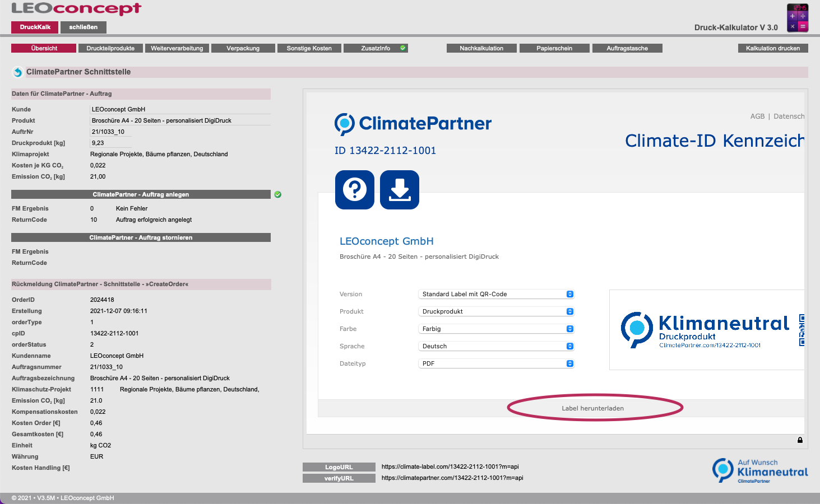
Task: Click ID 13422-2112-1001 in web panel
Action: [x=385, y=151]
